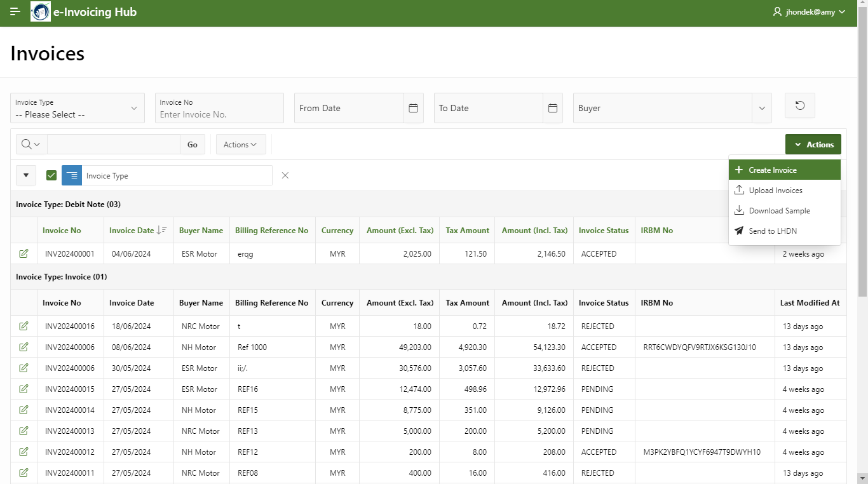Remove the Invoice Type control break
This screenshot has width=868, height=484.
click(x=285, y=175)
